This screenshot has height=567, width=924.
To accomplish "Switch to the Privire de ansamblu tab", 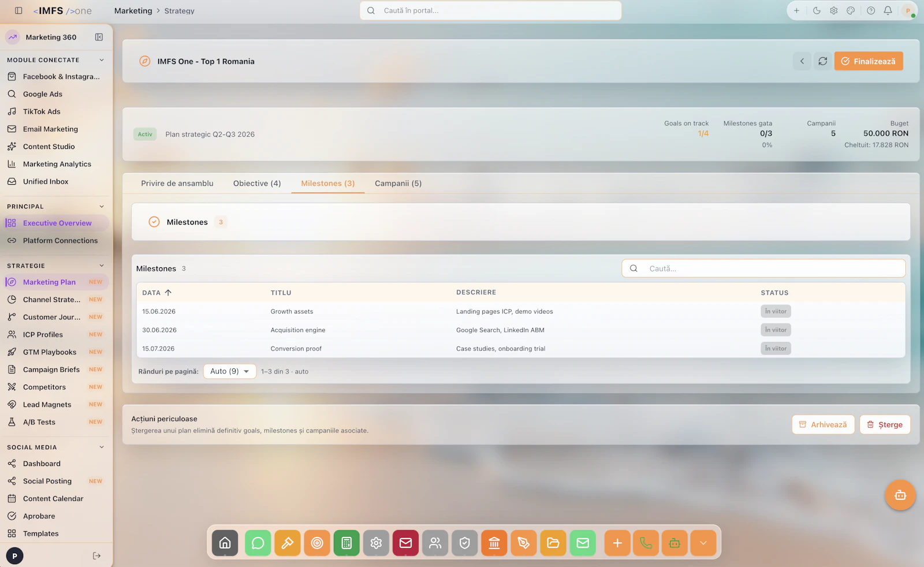I will pos(177,184).
